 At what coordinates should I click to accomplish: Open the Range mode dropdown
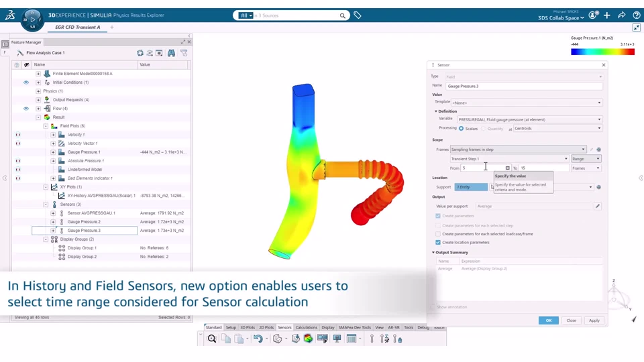coord(586,159)
